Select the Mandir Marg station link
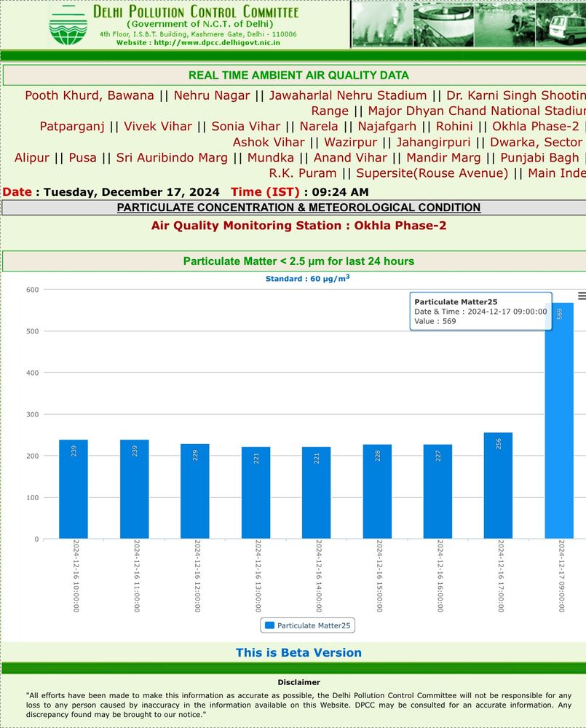 click(443, 158)
